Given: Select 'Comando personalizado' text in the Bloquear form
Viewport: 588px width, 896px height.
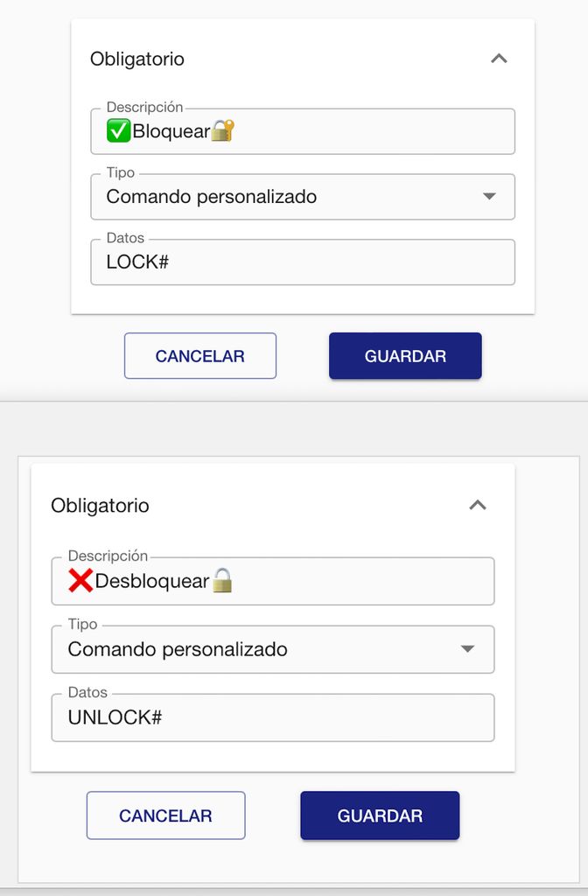Looking at the screenshot, I should 211,197.
